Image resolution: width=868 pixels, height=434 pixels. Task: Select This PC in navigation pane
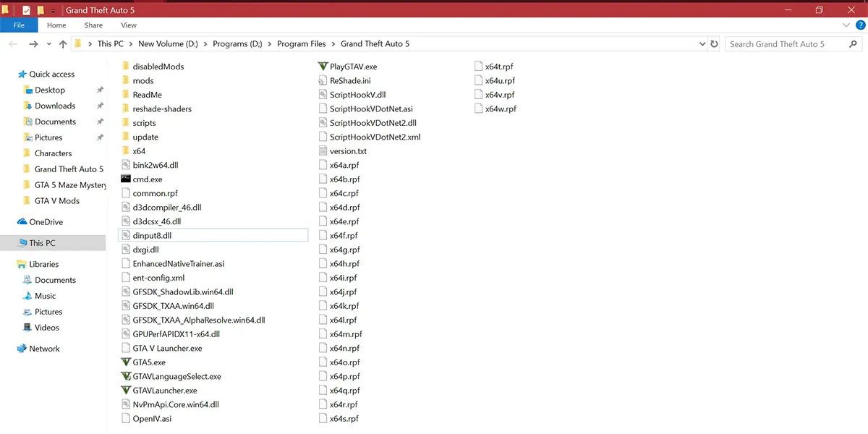[53, 243]
